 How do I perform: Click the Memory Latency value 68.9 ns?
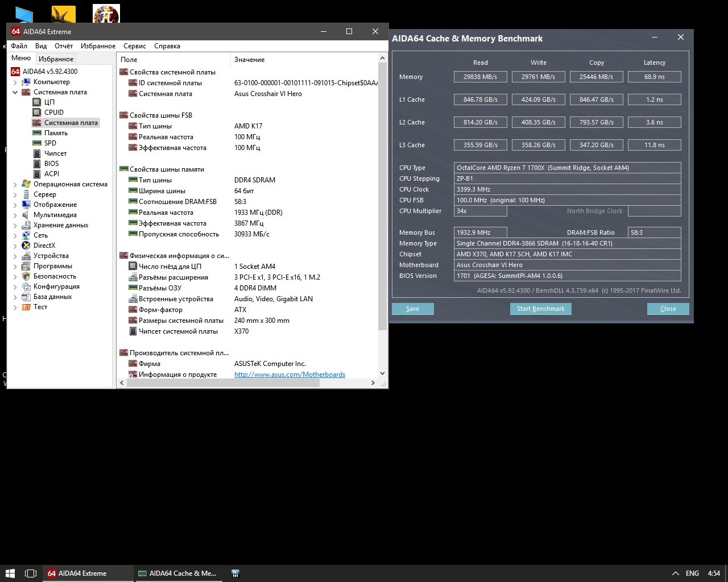pos(655,77)
